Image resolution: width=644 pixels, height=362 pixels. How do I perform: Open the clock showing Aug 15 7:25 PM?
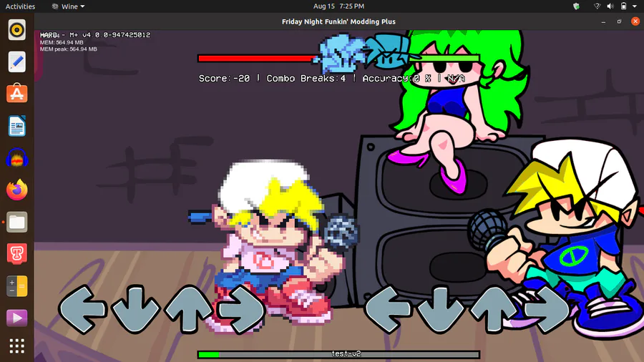[338, 6]
